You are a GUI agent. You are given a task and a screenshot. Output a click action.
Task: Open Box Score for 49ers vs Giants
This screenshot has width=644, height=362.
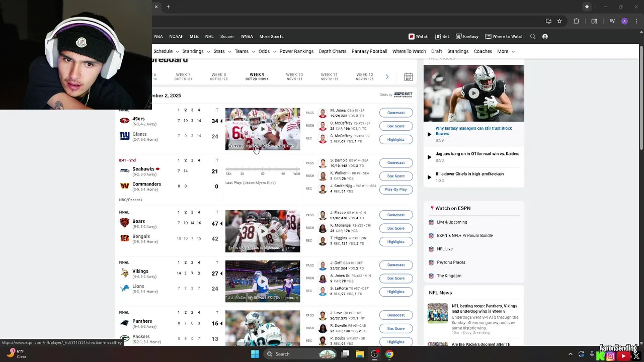(396, 126)
